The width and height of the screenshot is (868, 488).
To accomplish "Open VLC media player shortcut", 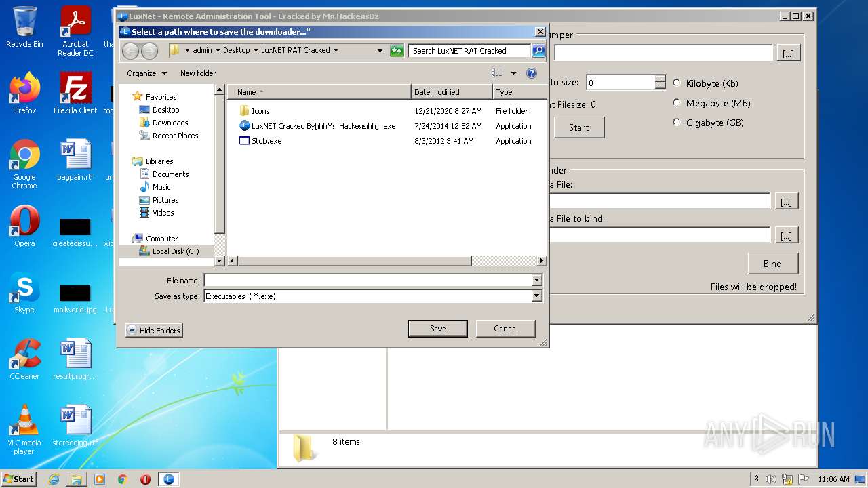I will point(24,430).
